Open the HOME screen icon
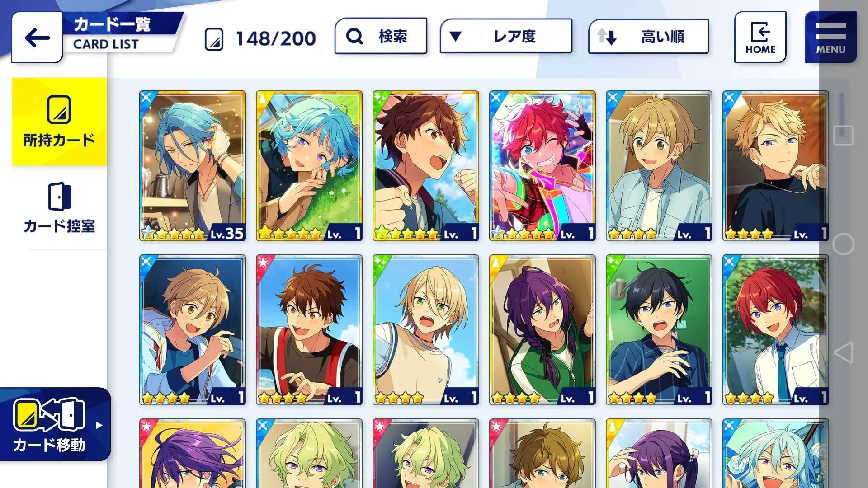The width and height of the screenshot is (868, 488). [760, 37]
